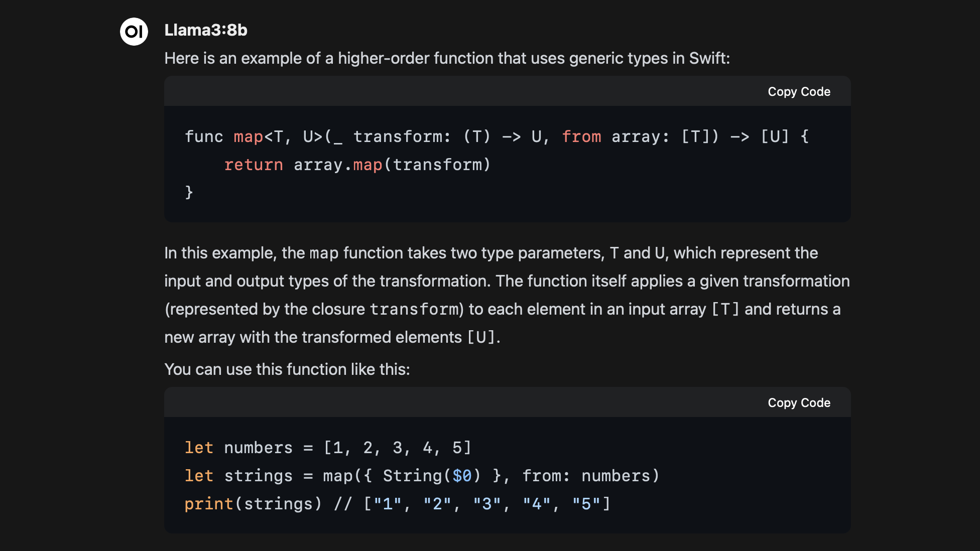
Task: Copy code of the func map block
Action: click(798, 92)
